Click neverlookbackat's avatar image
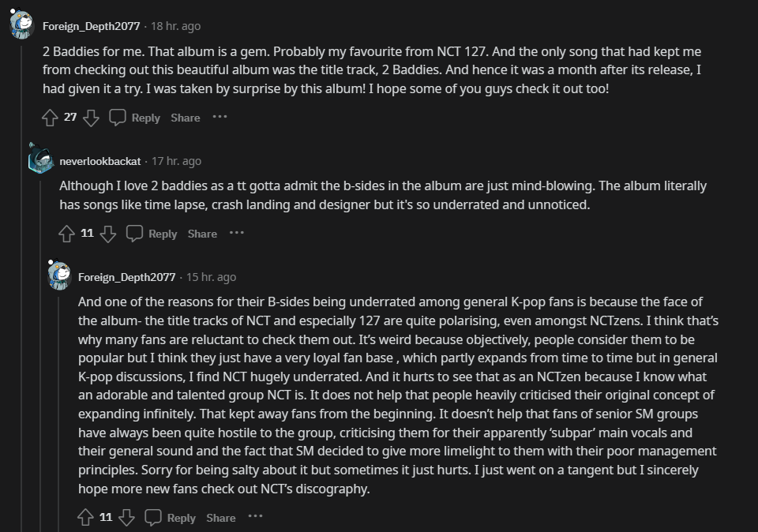The image size is (758, 532). (x=40, y=159)
